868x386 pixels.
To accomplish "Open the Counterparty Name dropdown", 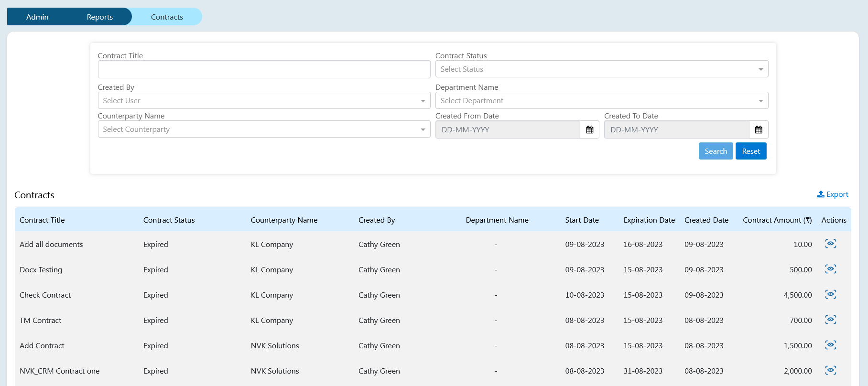I will (264, 129).
